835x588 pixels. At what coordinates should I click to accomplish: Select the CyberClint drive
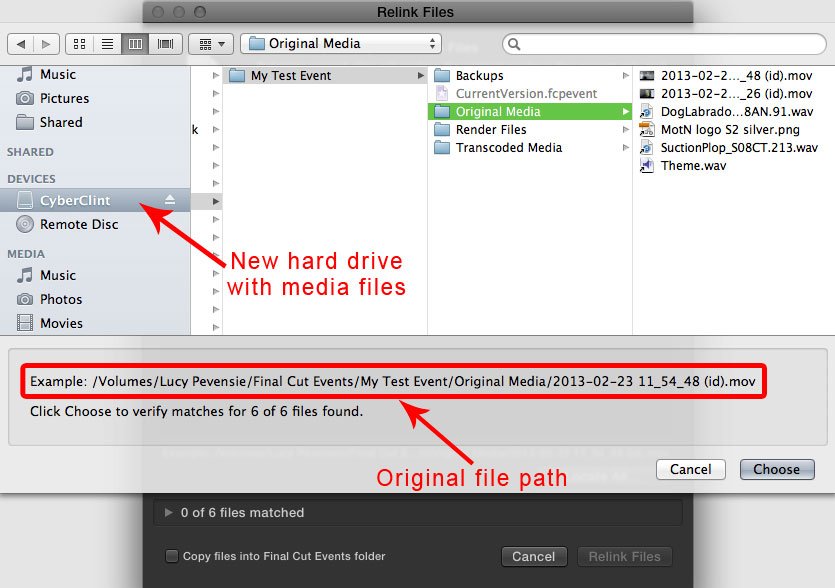[95, 200]
